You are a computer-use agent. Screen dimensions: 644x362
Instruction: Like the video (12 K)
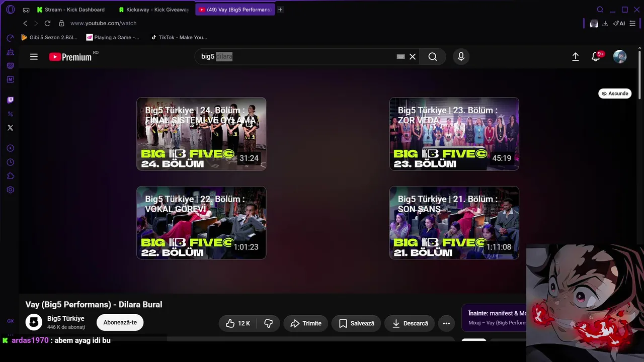coord(238,323)
